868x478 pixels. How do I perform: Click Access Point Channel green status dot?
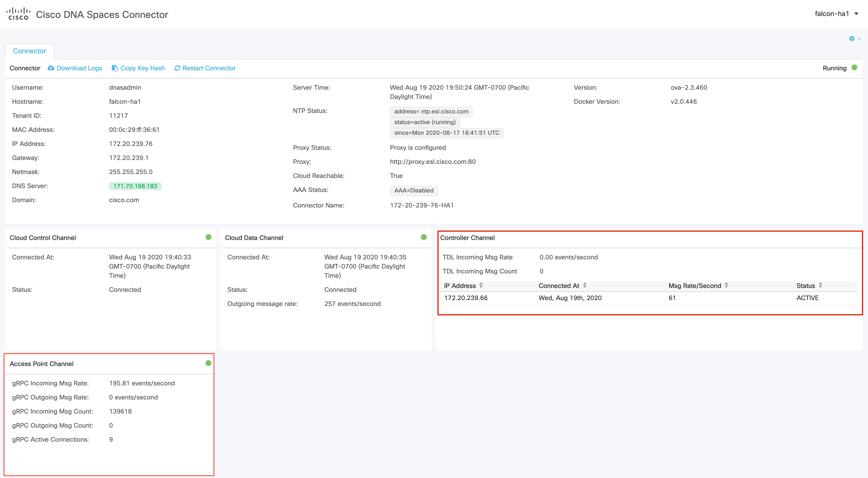(208, 363)
